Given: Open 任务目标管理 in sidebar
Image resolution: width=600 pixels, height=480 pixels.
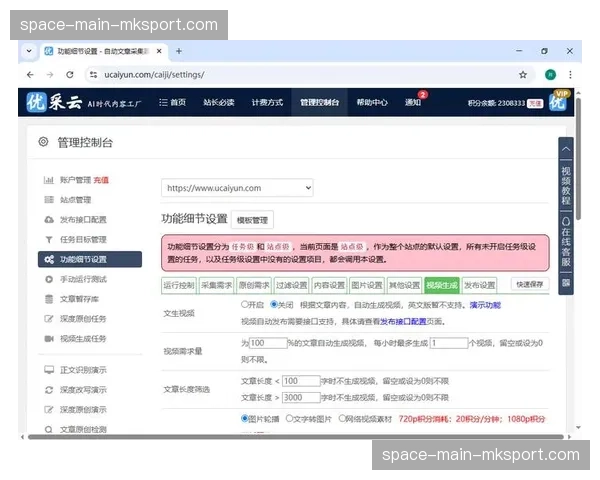Looking at the screenshot, I should [x=83, y=240].
